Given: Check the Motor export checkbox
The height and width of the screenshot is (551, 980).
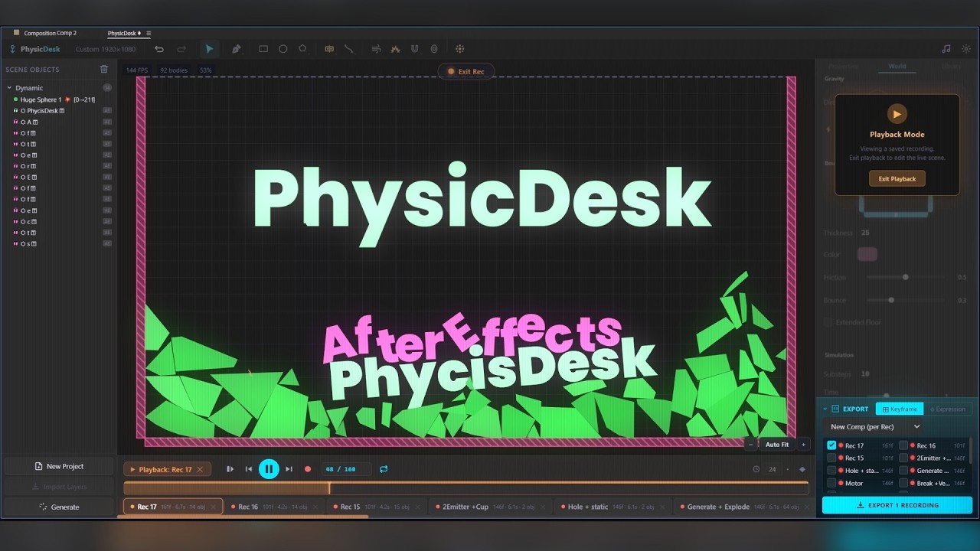Looking at the screenshot, I should pos(831,483).
